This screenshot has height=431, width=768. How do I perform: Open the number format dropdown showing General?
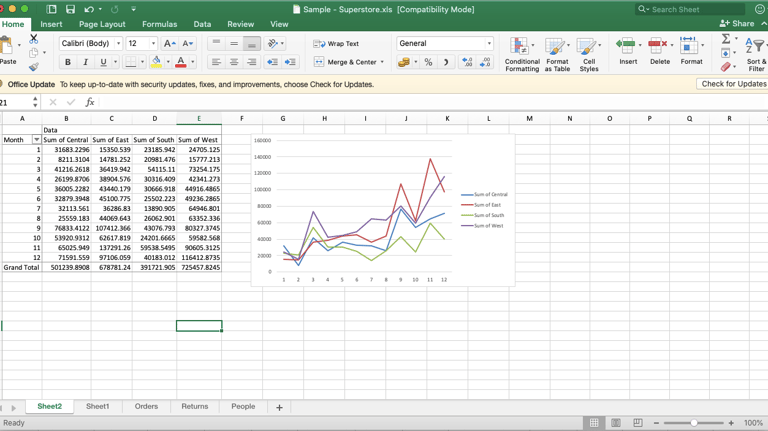coord(445,44)
